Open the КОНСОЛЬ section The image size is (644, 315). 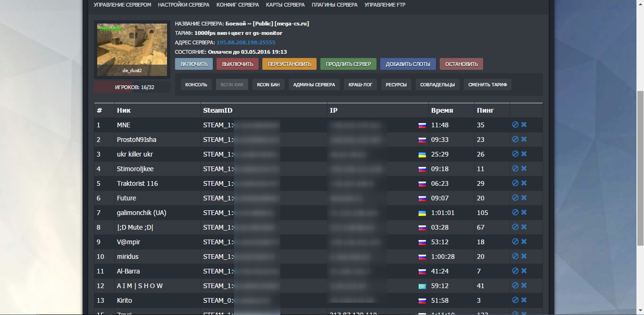coord(196,85)
